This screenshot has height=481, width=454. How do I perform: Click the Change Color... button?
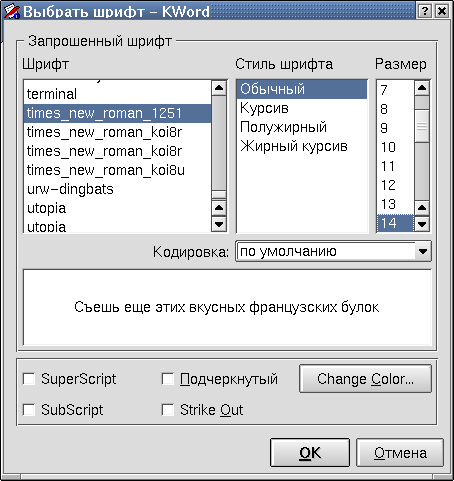click(365, 379)
